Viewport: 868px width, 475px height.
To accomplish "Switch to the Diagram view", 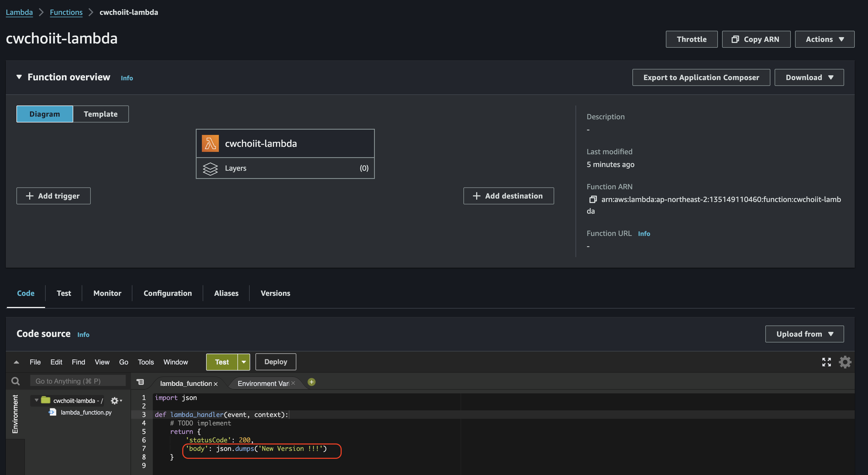I will [45, 114].
